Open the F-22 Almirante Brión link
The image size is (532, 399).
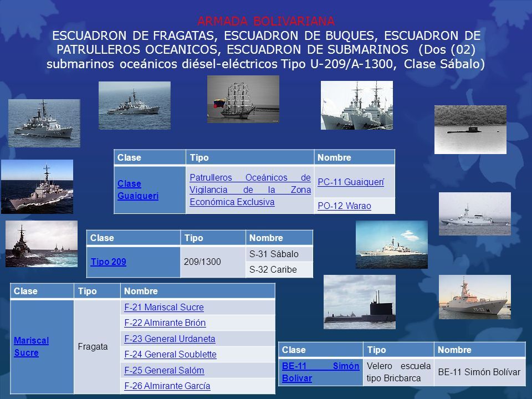165,323
